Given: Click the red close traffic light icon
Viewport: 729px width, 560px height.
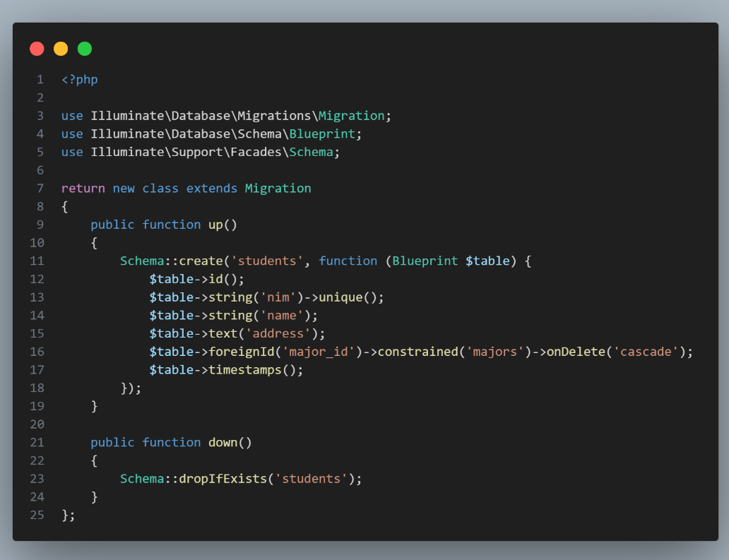Looking at the screenshot, I should (37, 49).
